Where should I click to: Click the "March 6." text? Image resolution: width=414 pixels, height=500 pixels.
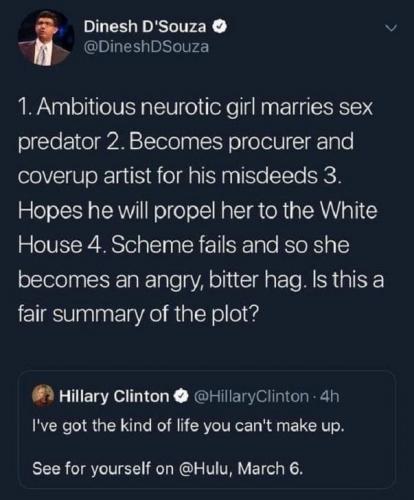271,468
